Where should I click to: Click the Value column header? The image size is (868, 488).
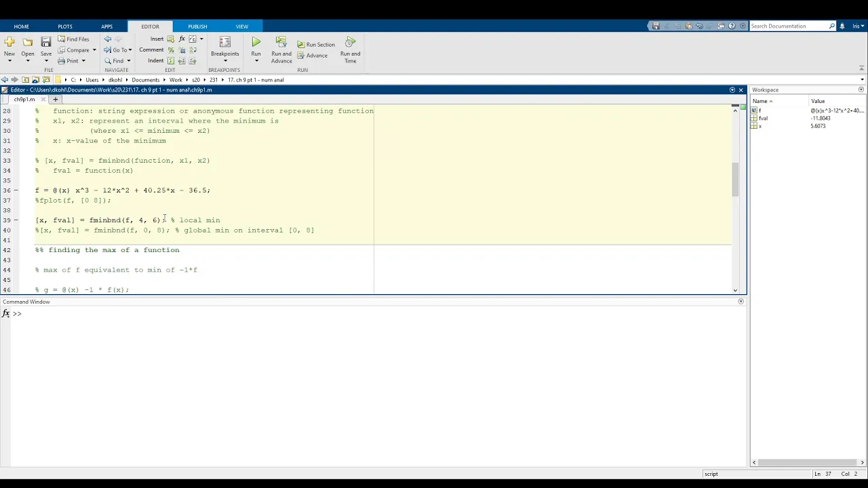[x=837, y=101]
